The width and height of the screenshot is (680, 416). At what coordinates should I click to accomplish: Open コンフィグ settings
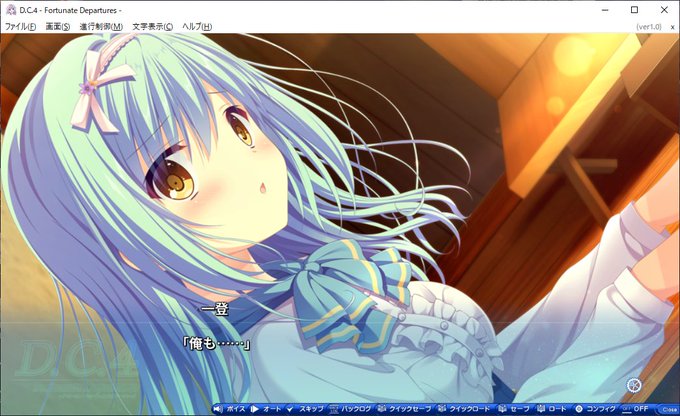595,409
